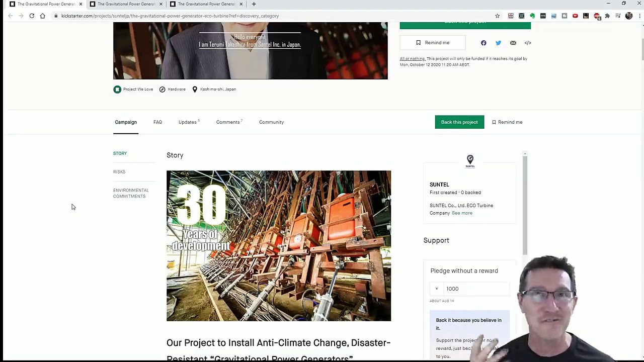The image size is (644, 362).
Task: Open the Chrome profile avatar
Action: click(628, 16)
